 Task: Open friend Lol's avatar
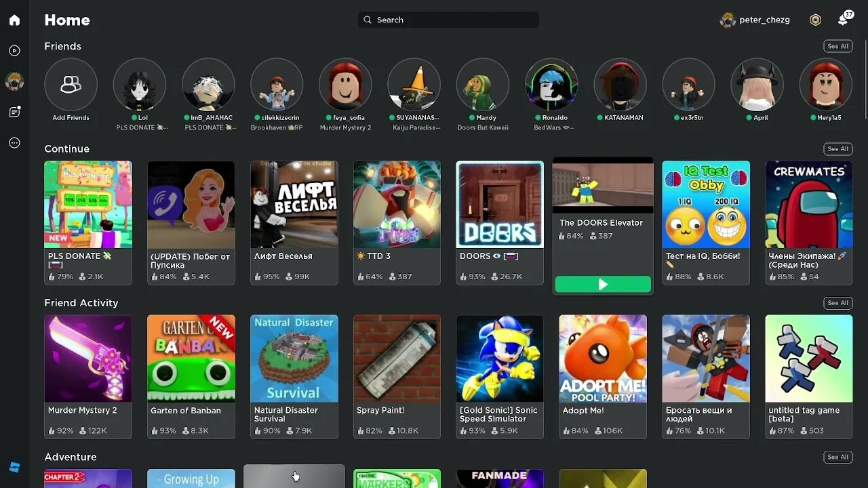point(140,84)
